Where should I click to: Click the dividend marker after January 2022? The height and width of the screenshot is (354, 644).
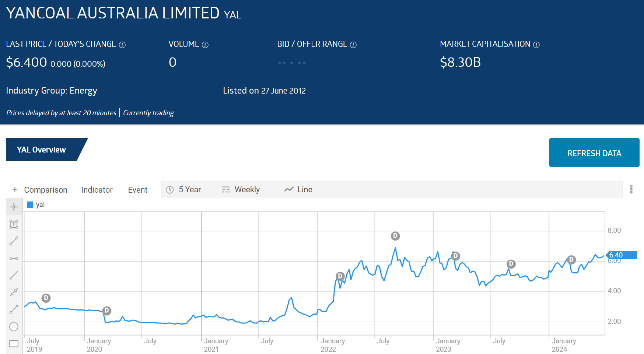340,276
